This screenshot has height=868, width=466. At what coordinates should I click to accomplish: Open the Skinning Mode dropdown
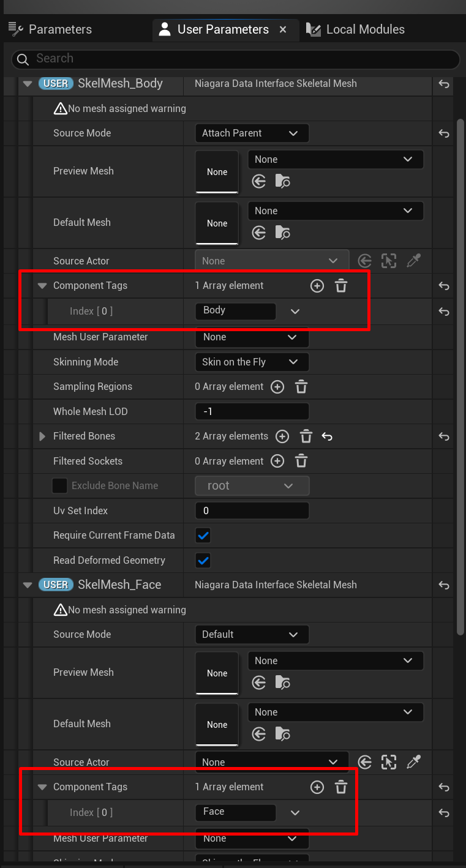[x=252, y=362]
